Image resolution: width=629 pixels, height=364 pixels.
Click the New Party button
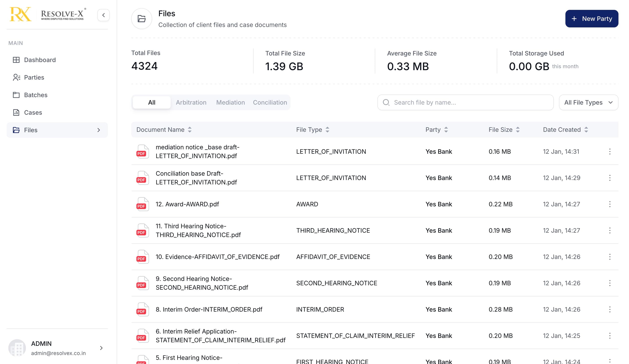[x=591, y=19]
